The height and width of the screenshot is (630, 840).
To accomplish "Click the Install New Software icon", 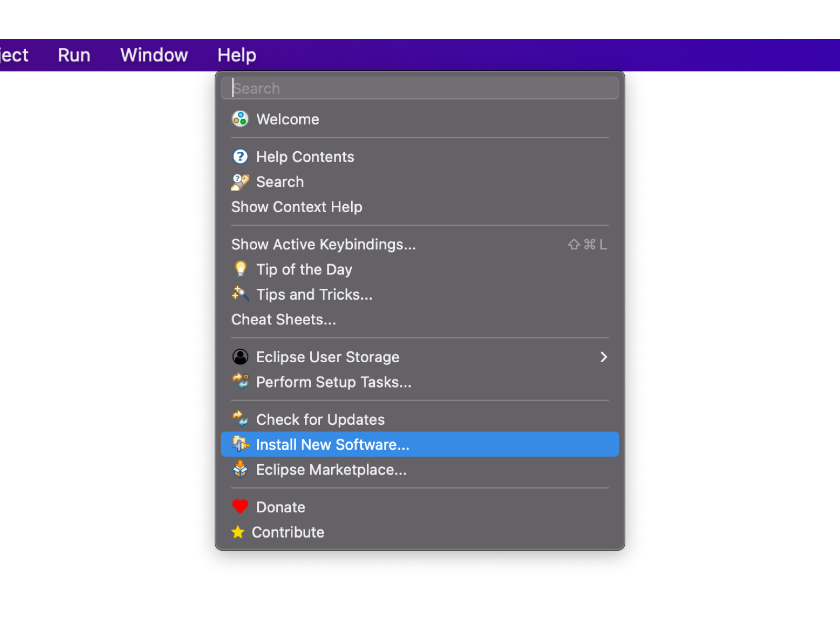I will point(240,444).
